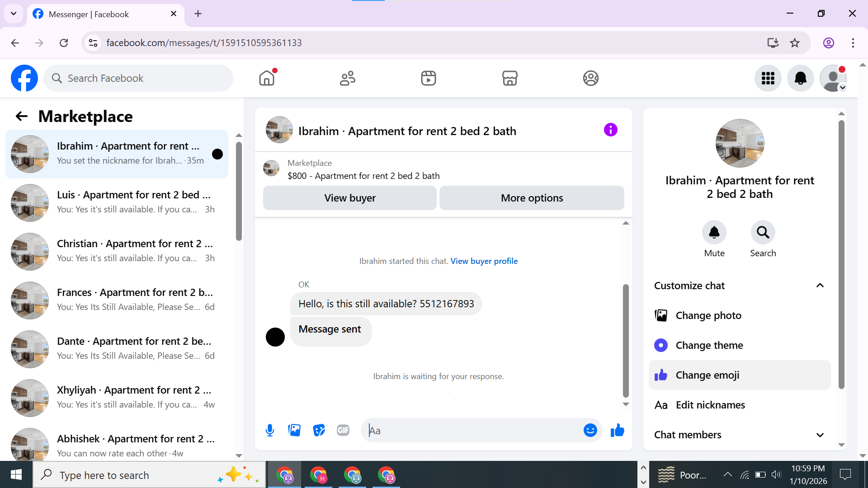Open the Marketplace storefront icon
868x488 pixels.
509,78
